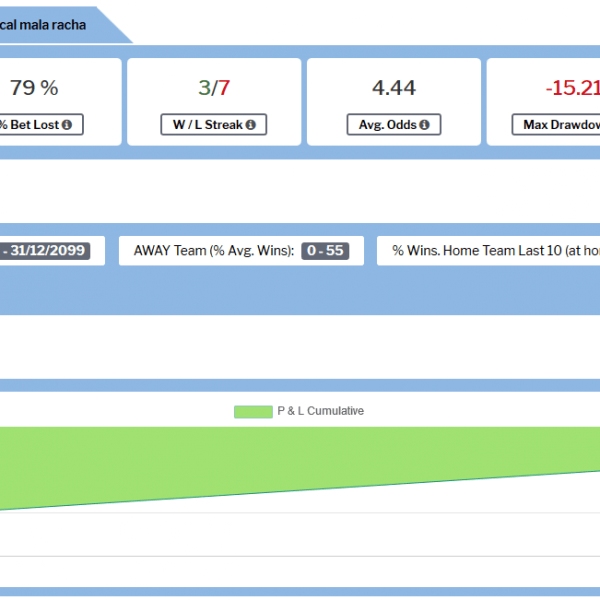The image size is (600, 600).
Task: Click the % Wins Home Team Last 10 filter
Action: (x=489, y=251)
